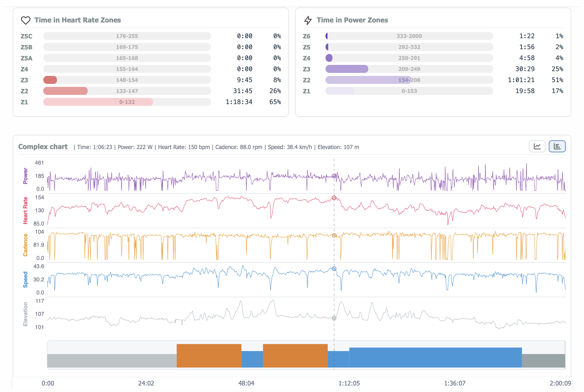Click the blue Speed axis label
Viewport: 584px width, 392px height.
(x=25, y=279)
